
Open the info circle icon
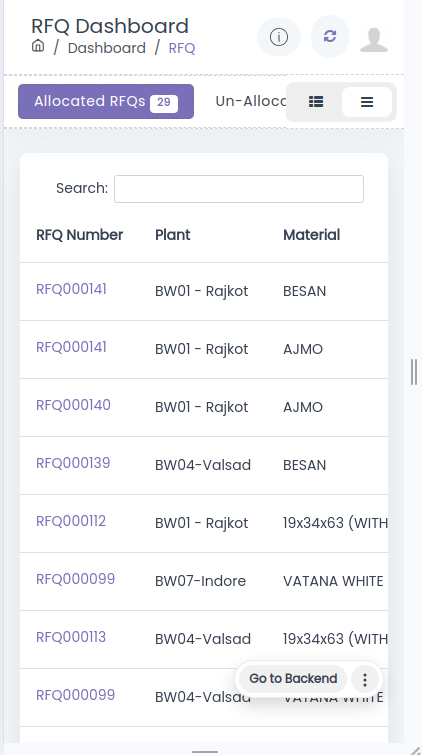click(x=279, y=37)
